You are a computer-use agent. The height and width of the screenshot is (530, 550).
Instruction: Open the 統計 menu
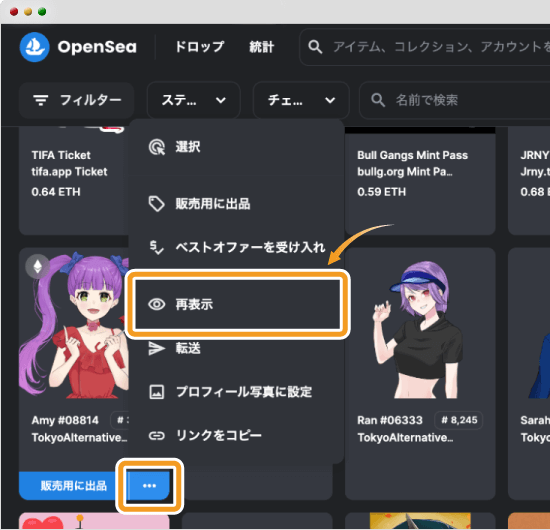click(261, 47)
